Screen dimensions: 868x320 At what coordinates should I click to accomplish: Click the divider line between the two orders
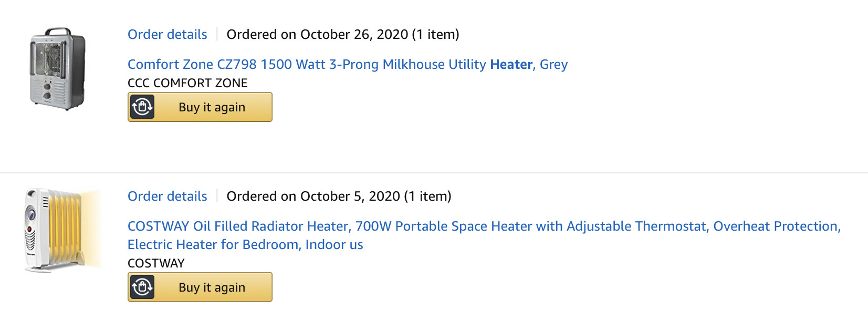pyautogui.click(x=434, y=173)
